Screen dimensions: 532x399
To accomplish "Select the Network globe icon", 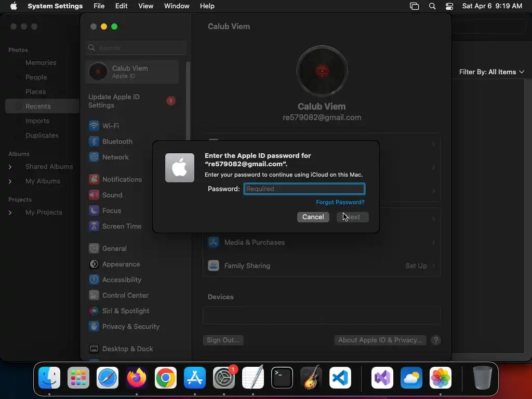I will (94, 157).
